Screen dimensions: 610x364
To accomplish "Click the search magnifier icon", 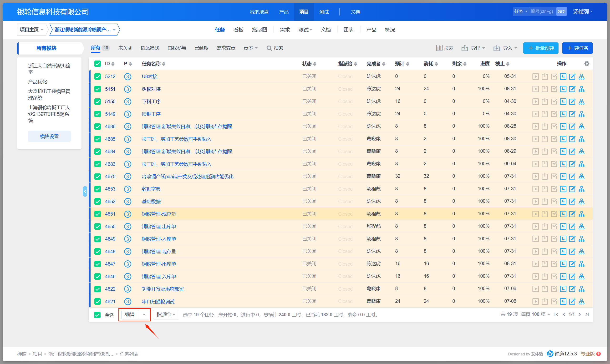I will pos(269,48).
